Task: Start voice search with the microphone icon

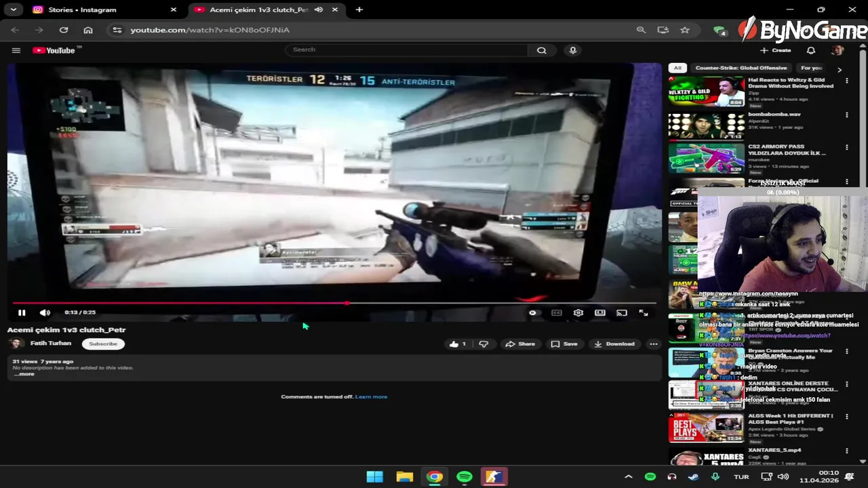Action: pos(573,50)
